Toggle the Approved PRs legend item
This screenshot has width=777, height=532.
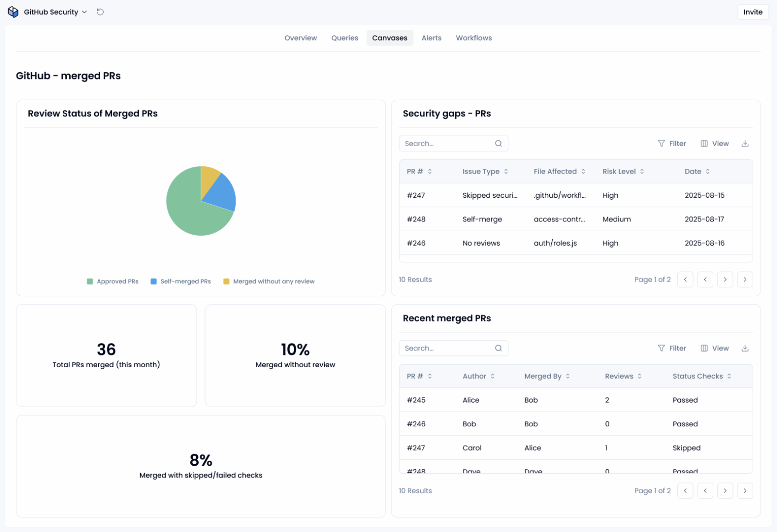(112, 281)
